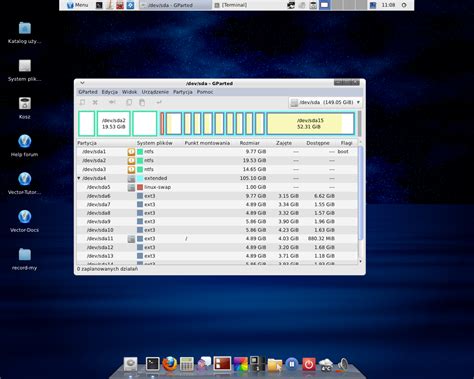This screenshot has height=379, width=474.
Task: Click blue pause circle dock icon
Action: 292,364
